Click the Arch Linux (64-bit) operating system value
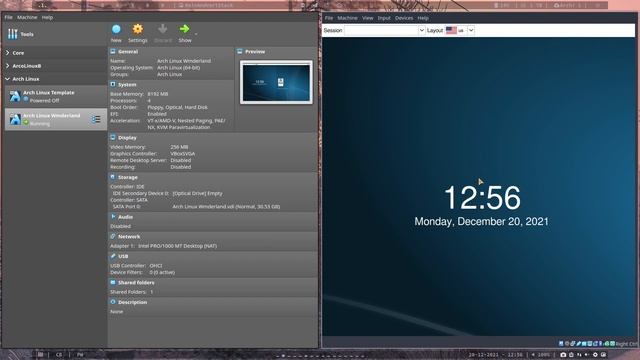 (x=178, y=67)
